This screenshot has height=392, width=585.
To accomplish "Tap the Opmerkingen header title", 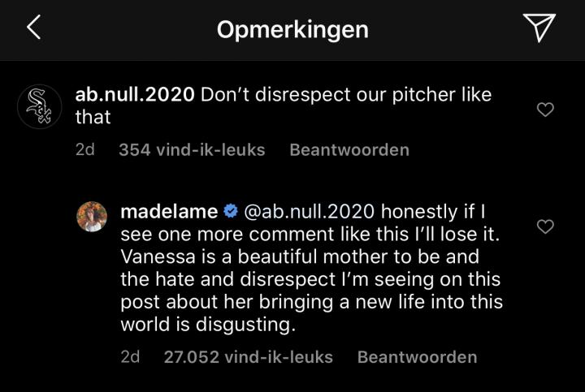I will coord(292,30).
